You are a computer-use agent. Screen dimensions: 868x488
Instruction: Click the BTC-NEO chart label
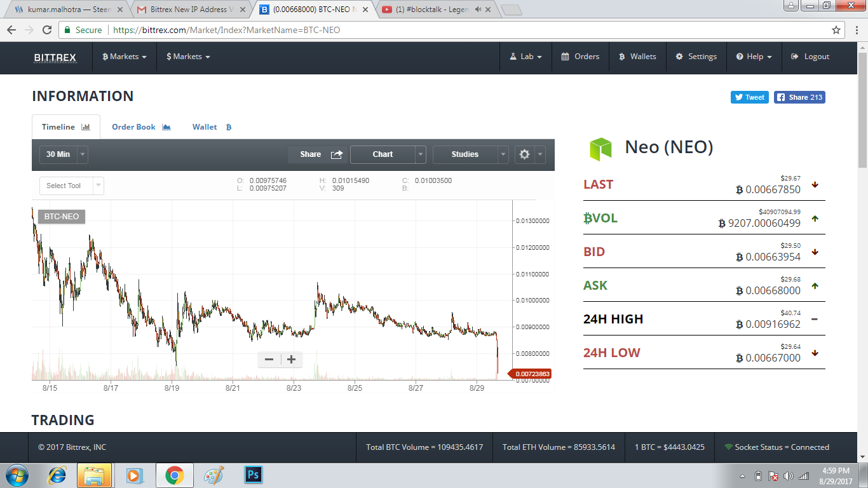tap(62, 217)
